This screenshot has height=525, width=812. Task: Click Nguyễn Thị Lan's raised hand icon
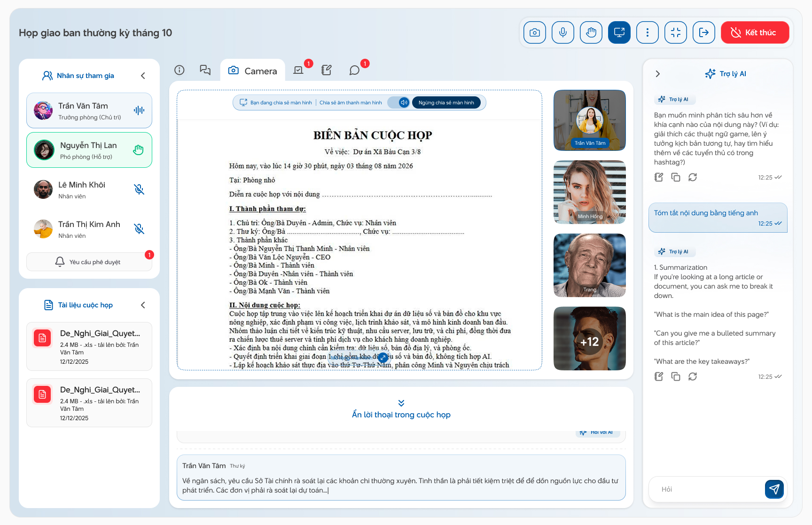[x=138, y=150]
